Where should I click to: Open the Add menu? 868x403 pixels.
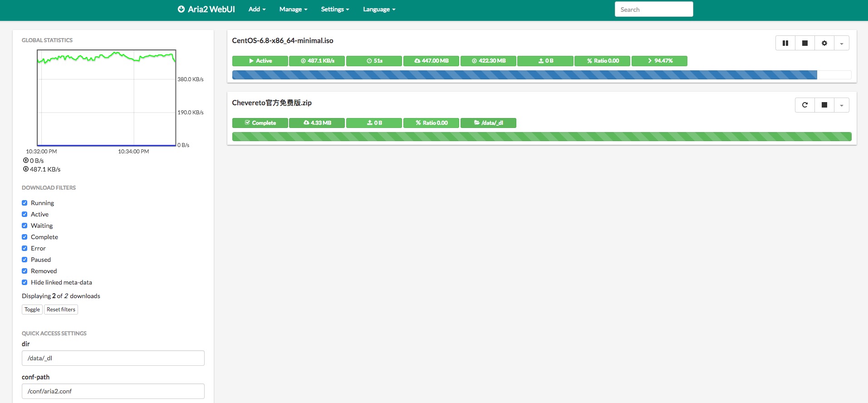(257, 9)
